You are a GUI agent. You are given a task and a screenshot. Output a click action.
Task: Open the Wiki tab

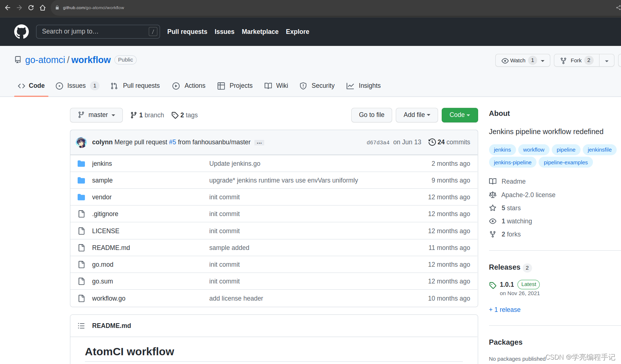coord(276,86)
